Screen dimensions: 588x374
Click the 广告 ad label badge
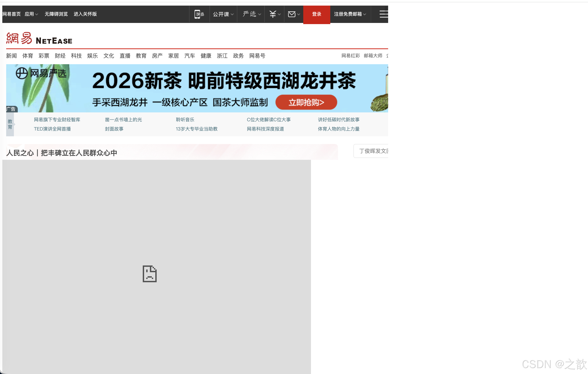[11, 109]
